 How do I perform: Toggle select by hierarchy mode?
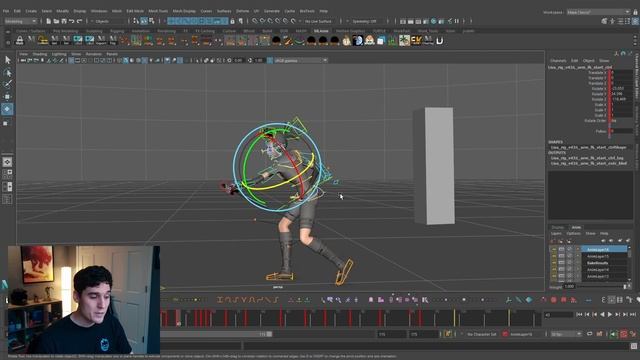[136, 21]
